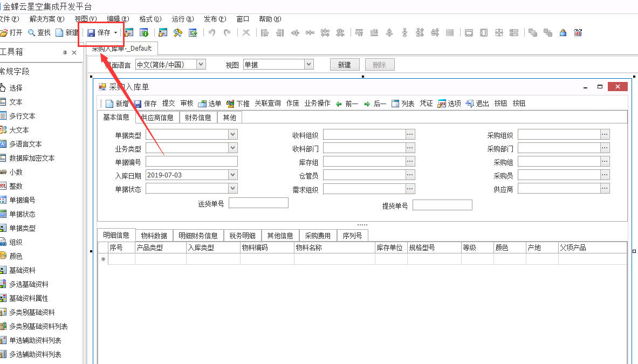Click the tab order 123 icon
This screenshot has width=638, height=364.
click(x=578, y=32)
